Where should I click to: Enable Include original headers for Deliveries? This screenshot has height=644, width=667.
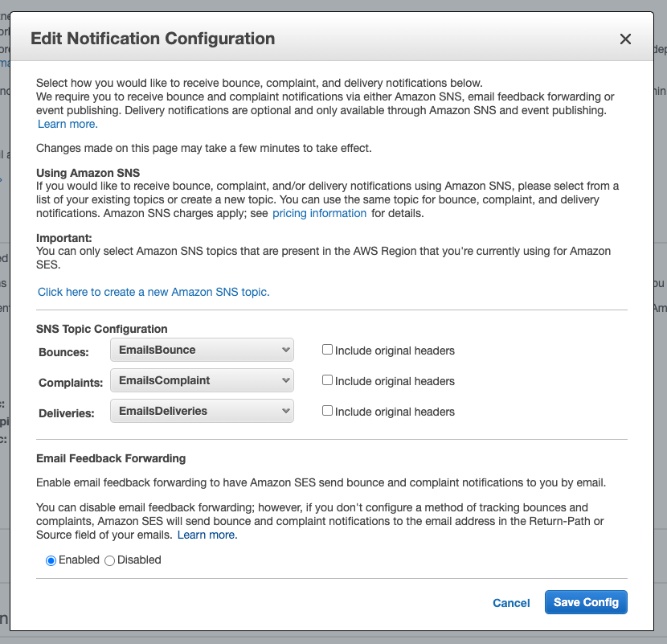pyautogui.click(x=327, y=410)
